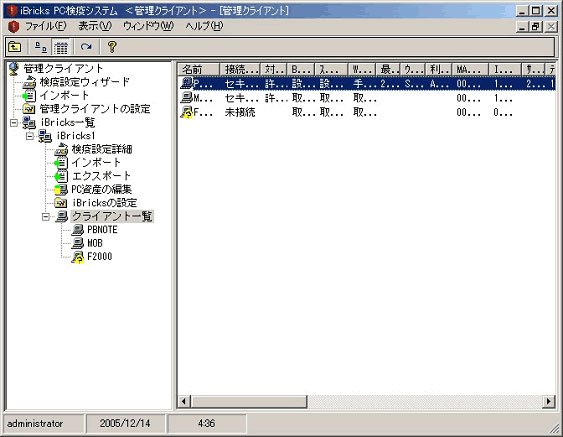Select the highlighted P... row in list

367,84
